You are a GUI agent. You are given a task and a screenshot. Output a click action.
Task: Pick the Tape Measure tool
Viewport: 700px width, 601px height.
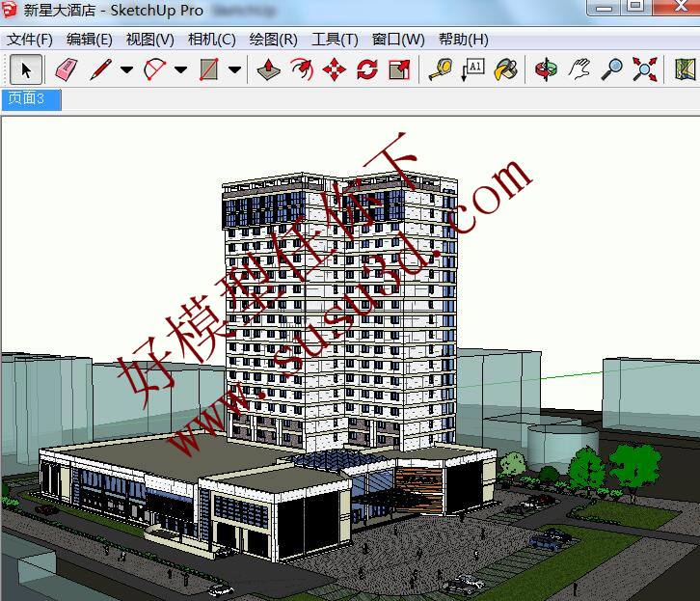[x=441, y=69]
